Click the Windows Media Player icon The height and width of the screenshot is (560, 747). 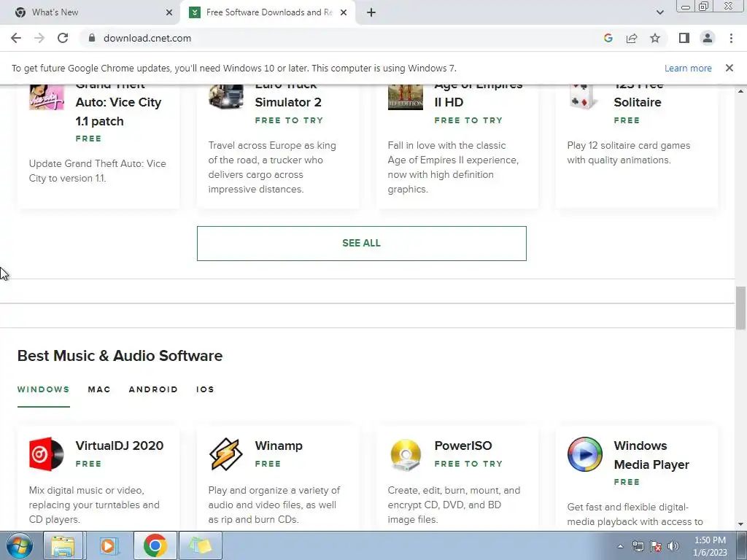584,454
